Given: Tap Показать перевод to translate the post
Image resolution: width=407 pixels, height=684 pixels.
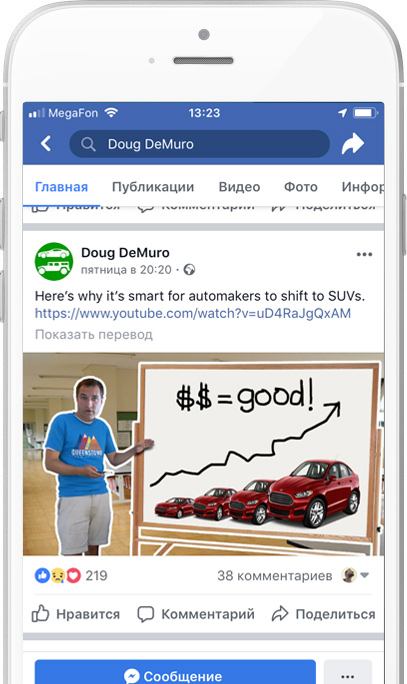Looking at the screenshot, I should click(94, 335).
